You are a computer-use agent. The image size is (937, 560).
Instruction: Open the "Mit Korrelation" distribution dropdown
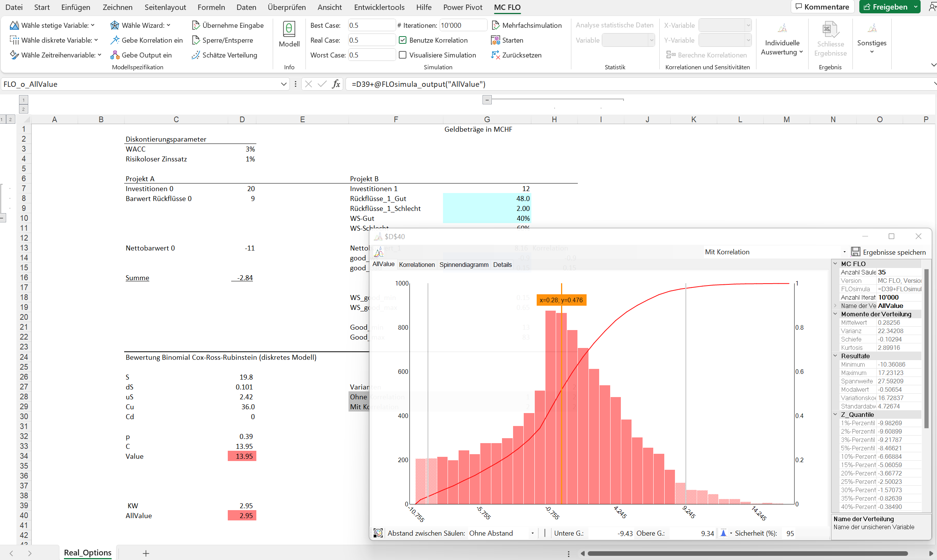(x=845, y=252)
